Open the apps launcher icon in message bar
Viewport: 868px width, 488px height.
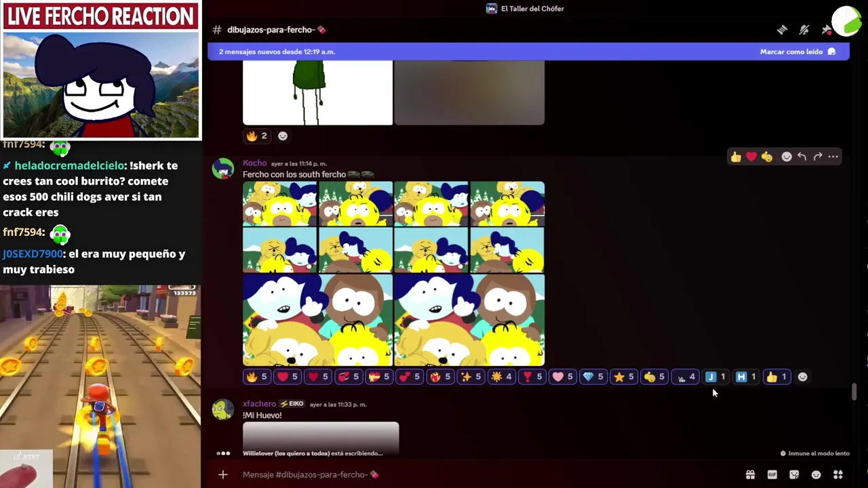tap(838, 474)
